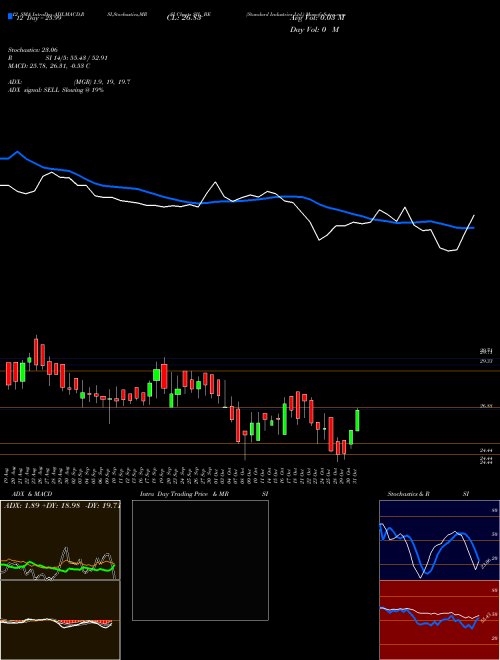
Task: Click the last green candlestick of 31 Oct
Action: click(357, 420)
